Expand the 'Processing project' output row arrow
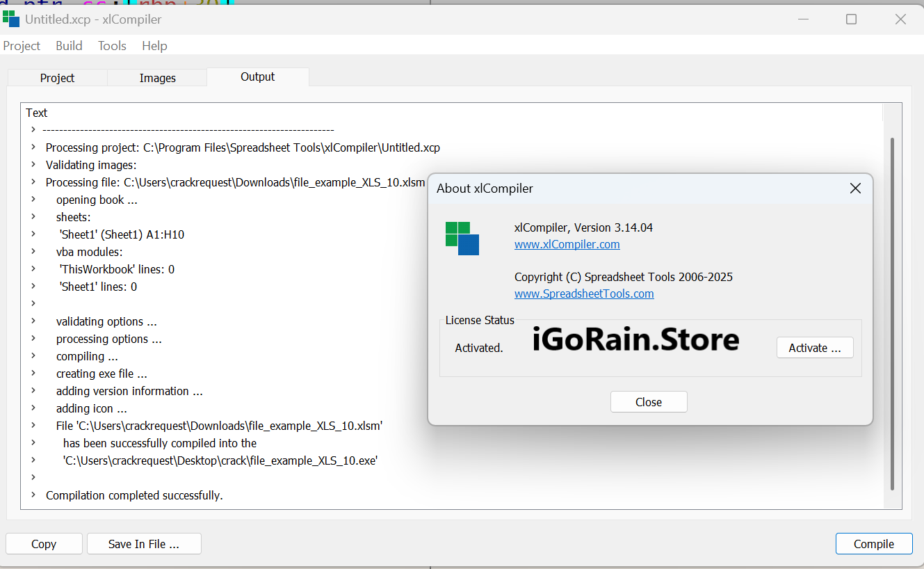This screenshot has width=924, height=569. point(33,147)
